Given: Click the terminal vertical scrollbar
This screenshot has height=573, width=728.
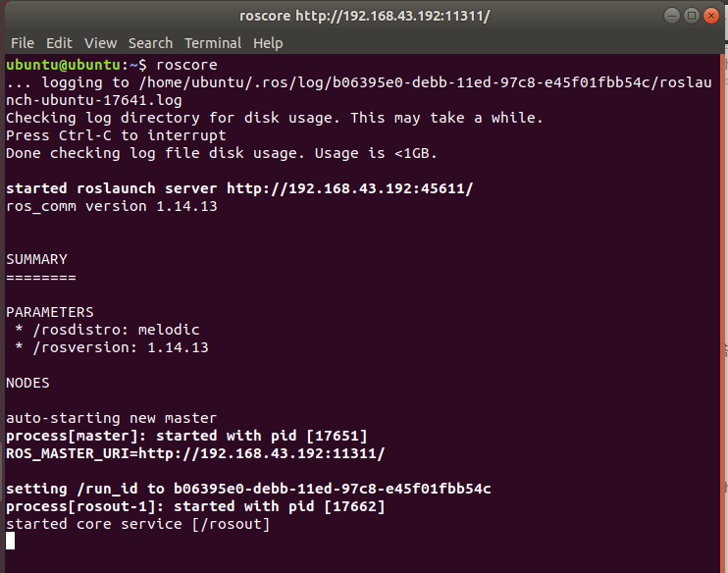Looking at the screenshot, I should (722, 313).
